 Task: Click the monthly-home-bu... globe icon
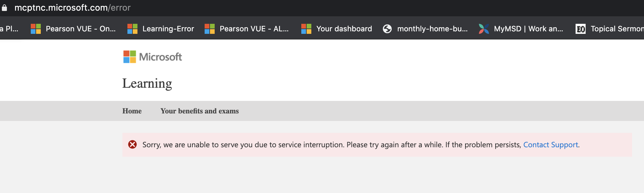coord(387,29)
